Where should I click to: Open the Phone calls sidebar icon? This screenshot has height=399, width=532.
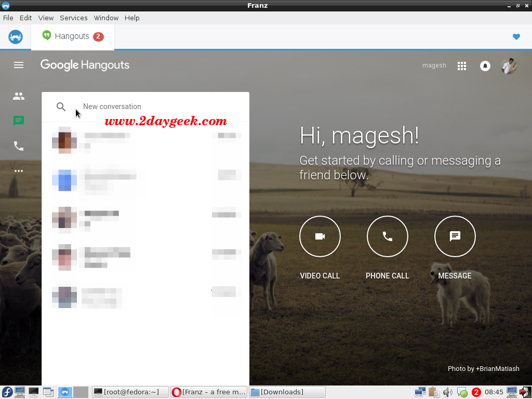tap(19, 146)
